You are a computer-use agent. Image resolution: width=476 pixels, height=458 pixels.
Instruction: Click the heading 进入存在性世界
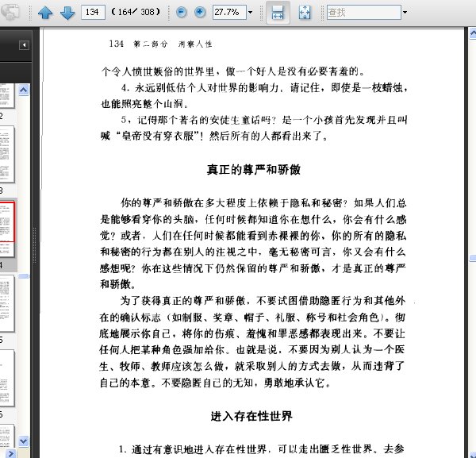(x=251, y=416)
